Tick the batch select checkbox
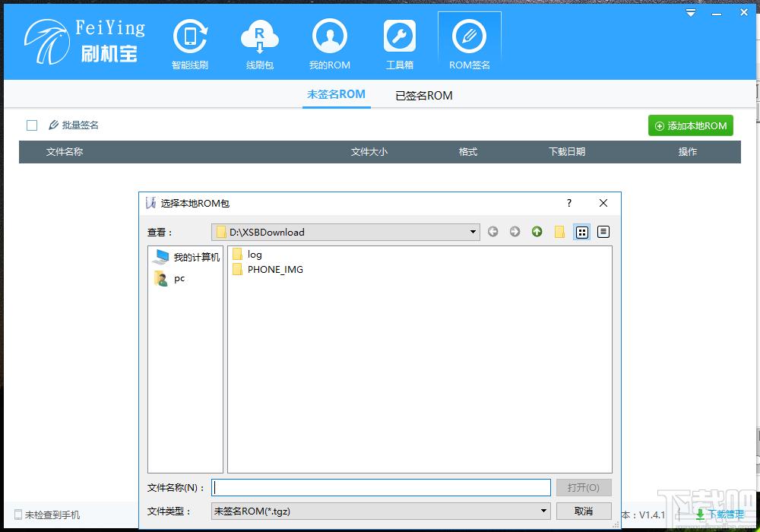 click(32, 125)
